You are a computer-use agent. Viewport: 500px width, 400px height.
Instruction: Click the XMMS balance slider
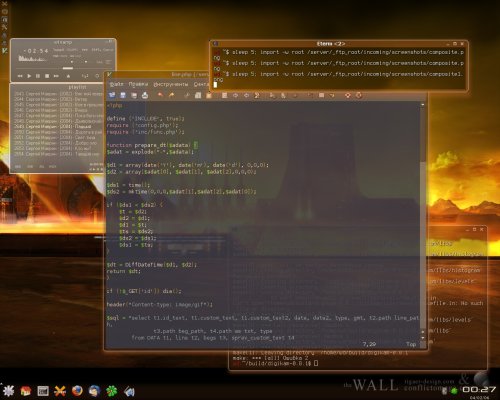87,62
